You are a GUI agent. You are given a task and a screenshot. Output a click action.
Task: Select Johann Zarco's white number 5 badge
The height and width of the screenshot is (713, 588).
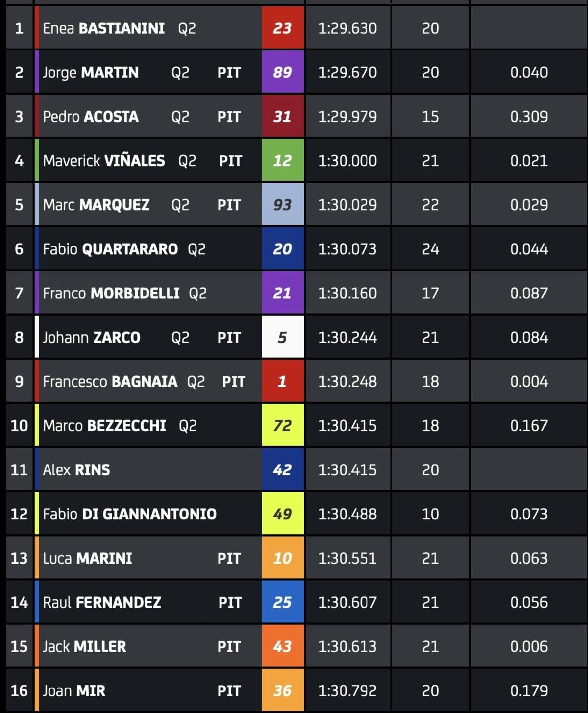click(x=283, y=337)
